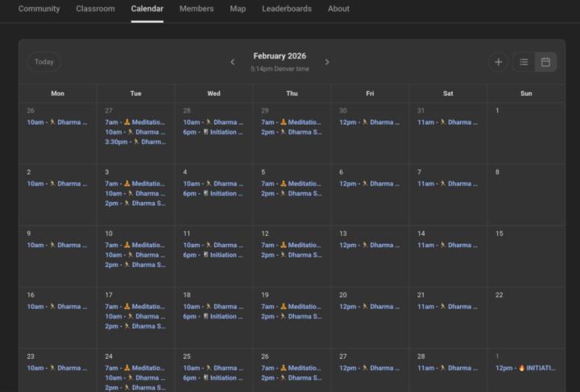Image resolution: width=580 pixels, height=392 pixels.
Task: Open 7am Meditation event on Thursday 5
Action: click(x=292, y=184)
